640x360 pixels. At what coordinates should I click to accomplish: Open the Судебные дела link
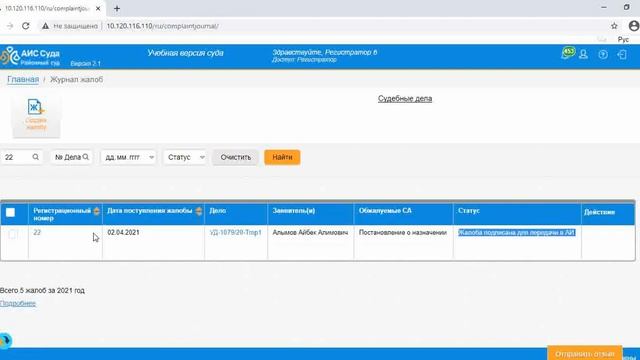click(x=405, y=99)
